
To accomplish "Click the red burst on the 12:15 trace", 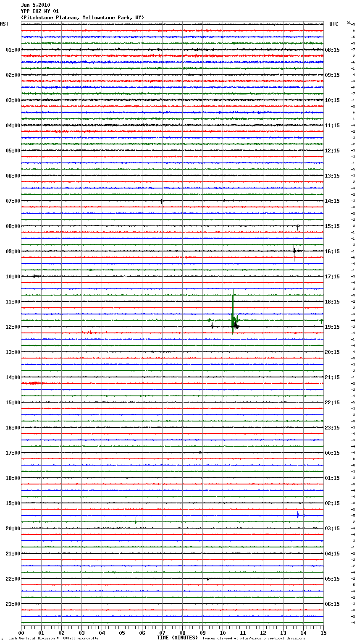I will pyautogui.click(x=89, y=332).
